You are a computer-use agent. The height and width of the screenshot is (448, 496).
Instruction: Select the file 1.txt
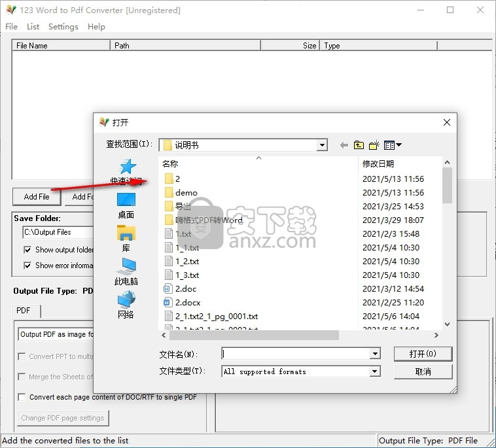pos(178,234)
